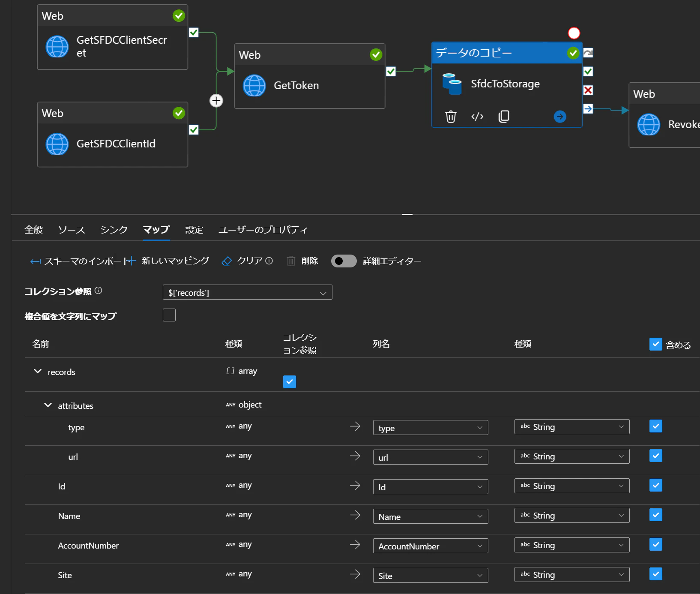Click the failure output handle on SfdcToStorage
Screen dimensions: 700x594
pyautogui.click(x=588, y=90)
